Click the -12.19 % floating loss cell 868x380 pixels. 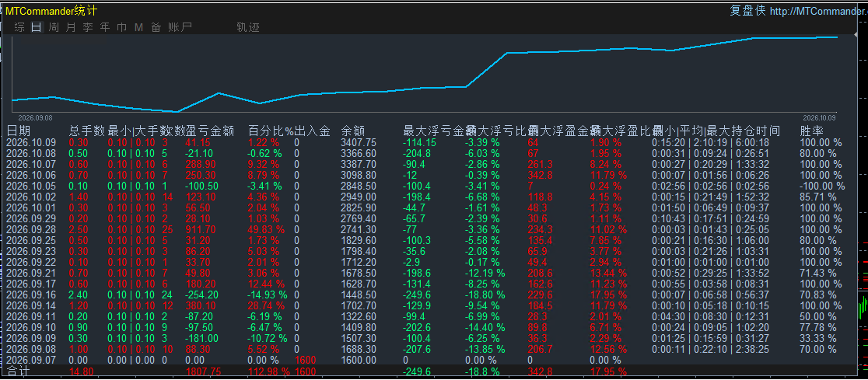pos(485,273)
